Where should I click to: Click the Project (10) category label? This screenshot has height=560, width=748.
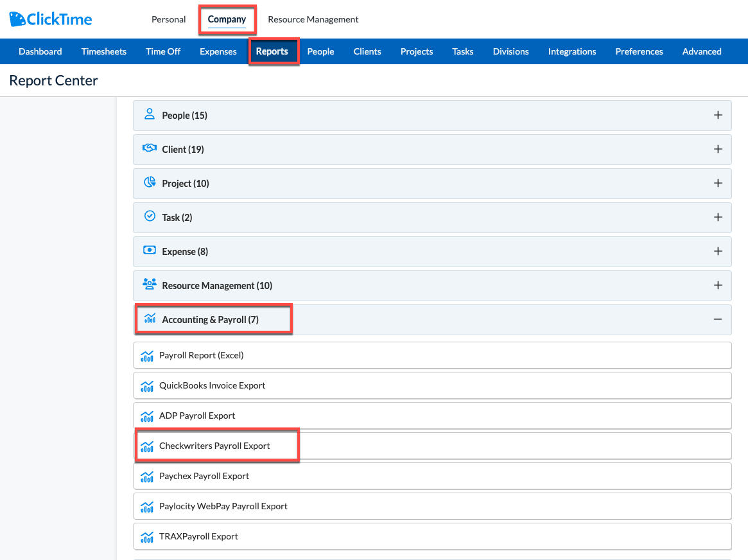[186, 184]
